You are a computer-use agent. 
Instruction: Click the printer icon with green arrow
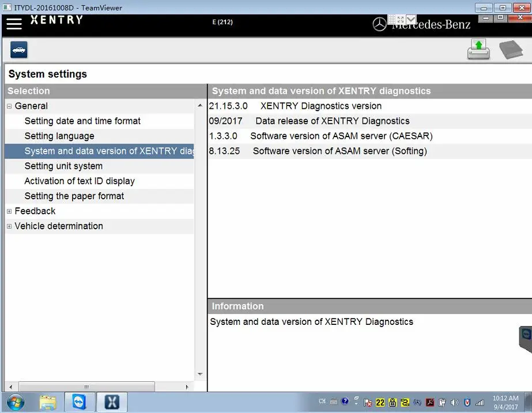(x=478, y=50)
